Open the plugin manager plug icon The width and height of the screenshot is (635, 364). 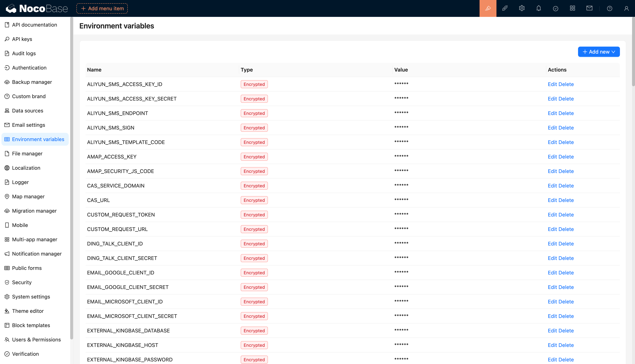point(505,8)
